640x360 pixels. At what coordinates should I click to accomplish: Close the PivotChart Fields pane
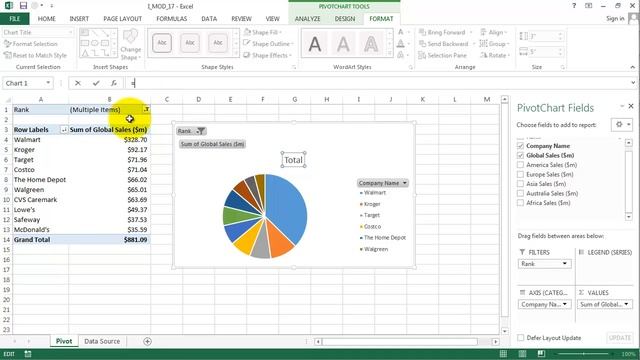(631, 106)
